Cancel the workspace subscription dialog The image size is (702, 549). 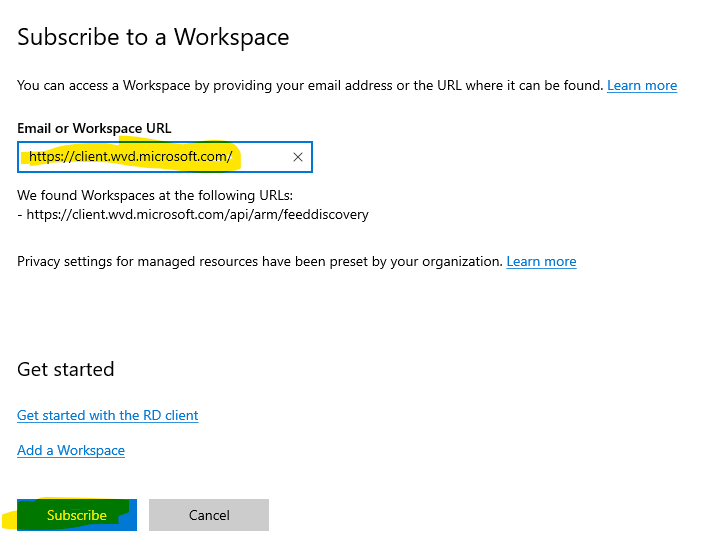coord(209,515)
